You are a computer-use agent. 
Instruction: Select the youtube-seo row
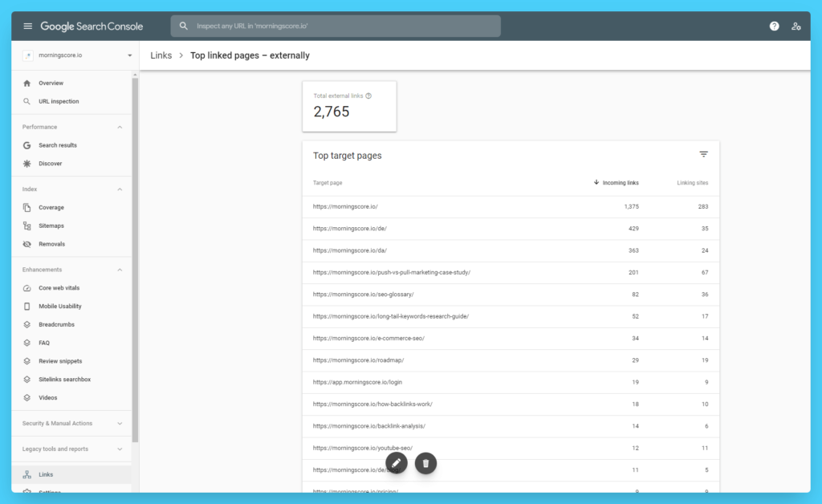click(511, 449)
